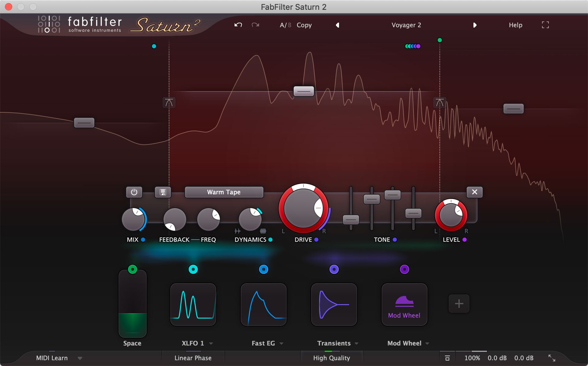Toggle the band power button on/off
588x366 pixels.
point(134,192)
